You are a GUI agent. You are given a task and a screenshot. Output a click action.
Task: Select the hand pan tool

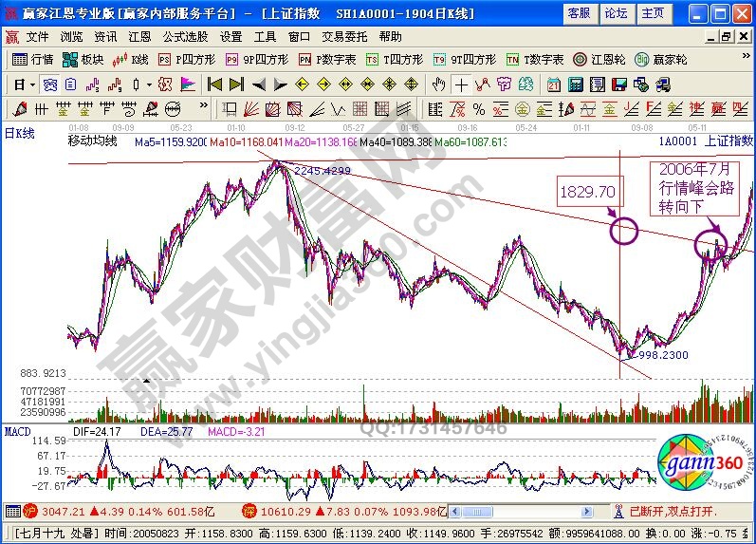437,84
